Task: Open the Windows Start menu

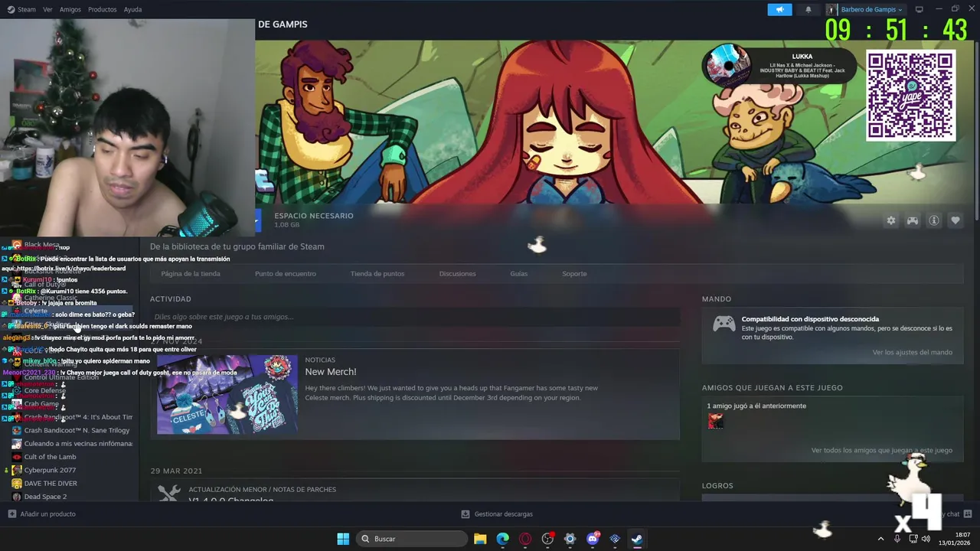Action: [x=343, y=539]
